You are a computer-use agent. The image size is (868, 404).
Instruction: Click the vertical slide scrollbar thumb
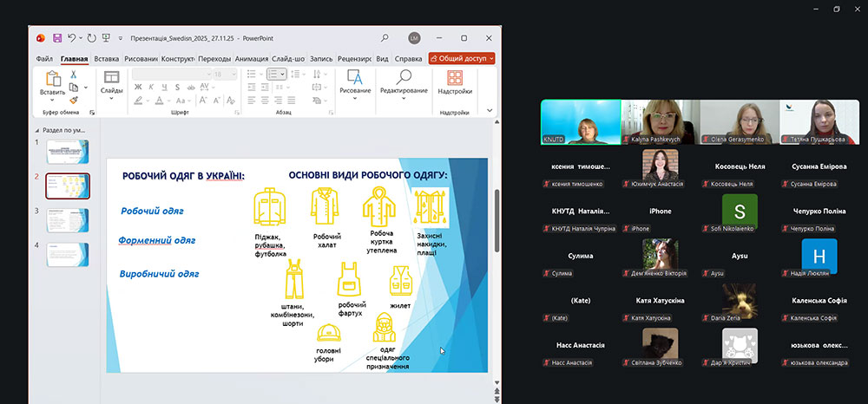[x=496, y=208]
